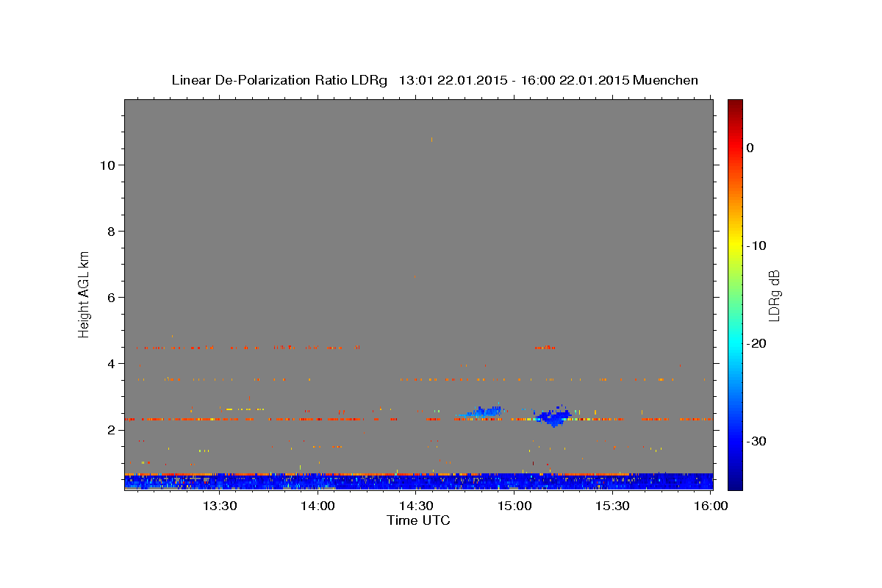This screenshot has width=882, height=588.
Task: Click the colorbar value 0
Action: pos(750,148)
